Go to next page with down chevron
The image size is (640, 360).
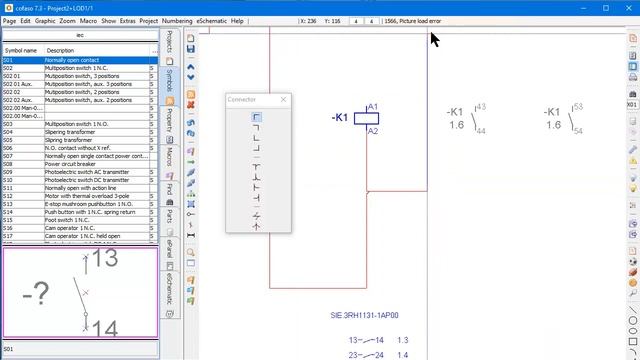(x=191, y=77)
